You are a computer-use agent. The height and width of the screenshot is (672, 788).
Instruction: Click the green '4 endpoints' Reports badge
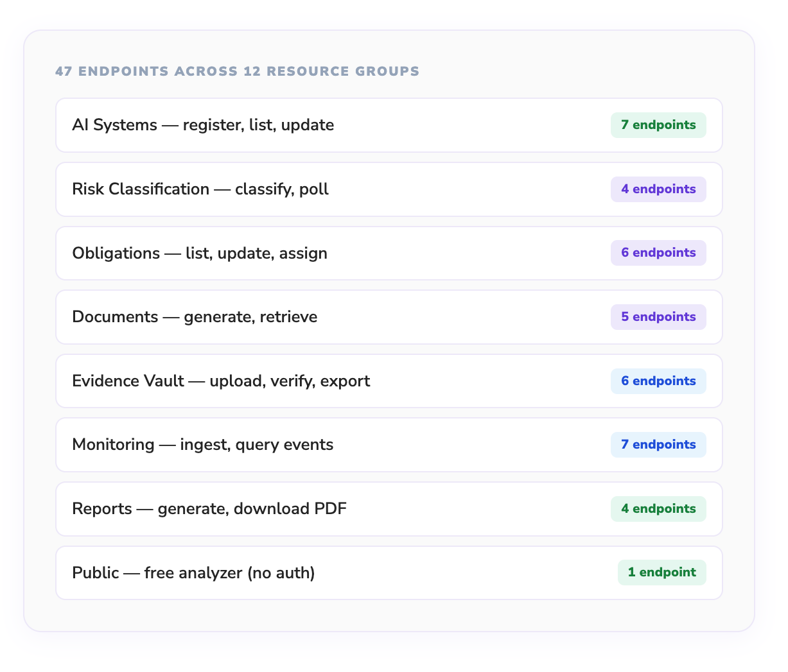(658, 509)
